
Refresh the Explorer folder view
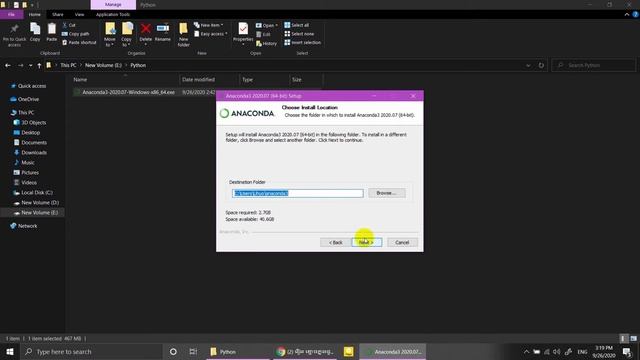coord(541,65)
